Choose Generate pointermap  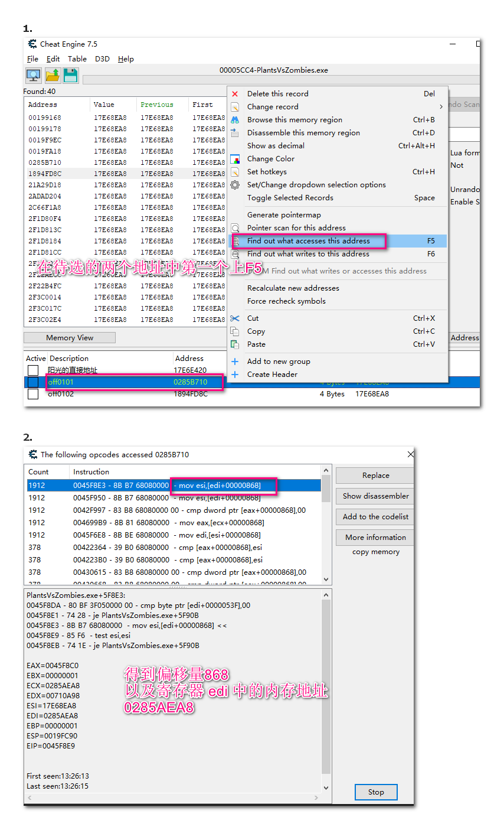(338, 215)
